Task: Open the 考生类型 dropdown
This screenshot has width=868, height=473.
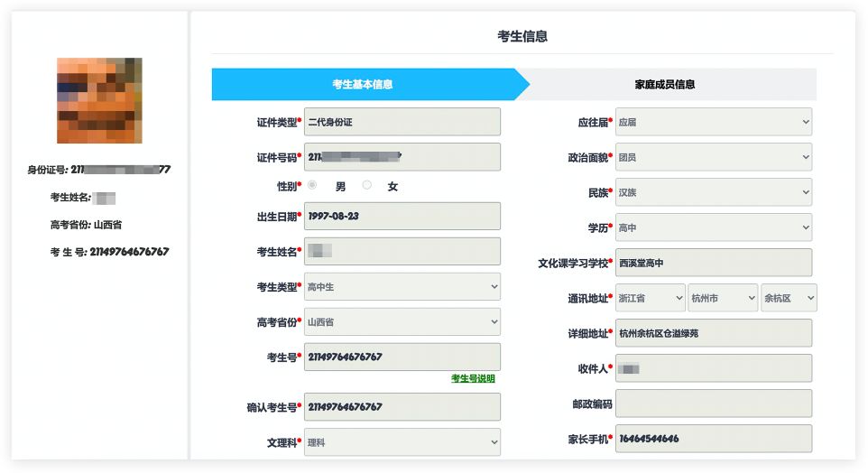Action: [402, 287]
